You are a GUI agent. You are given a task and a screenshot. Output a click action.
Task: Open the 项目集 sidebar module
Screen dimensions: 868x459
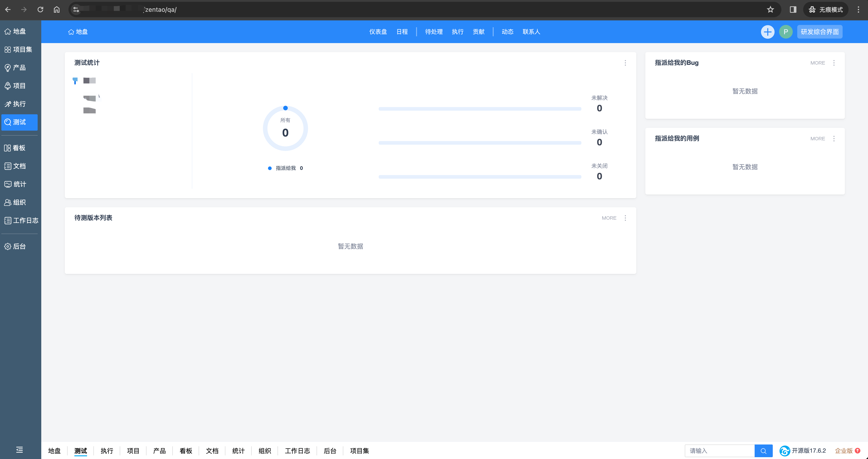[x=19, y=49]
